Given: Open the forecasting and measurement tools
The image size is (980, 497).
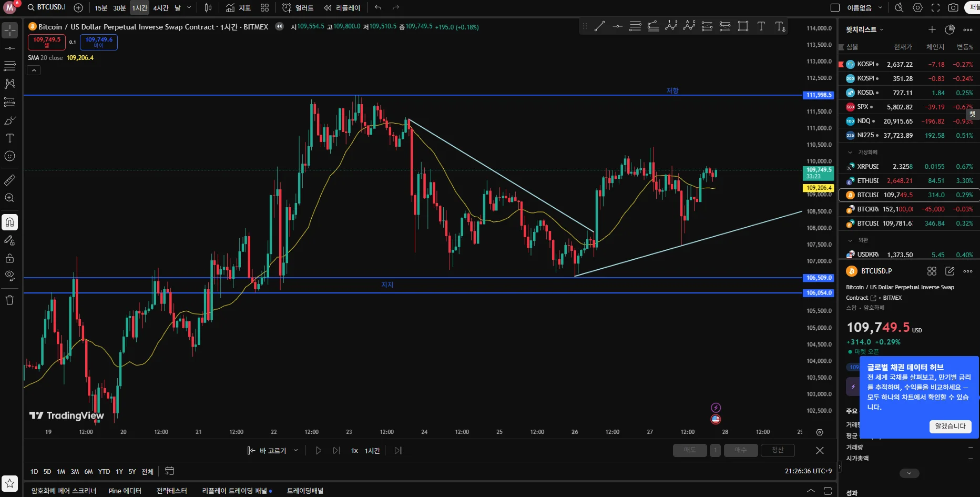Looking at the screenshot, I should 9,102.
